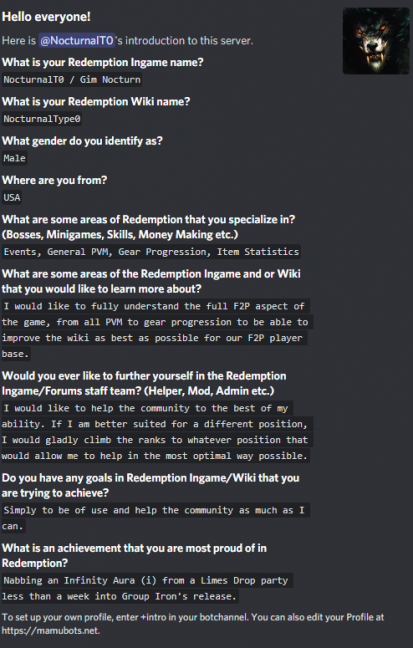Click the "Hello everyone!" embed title
The image size is (413, 648).
(x=46, y=17)
